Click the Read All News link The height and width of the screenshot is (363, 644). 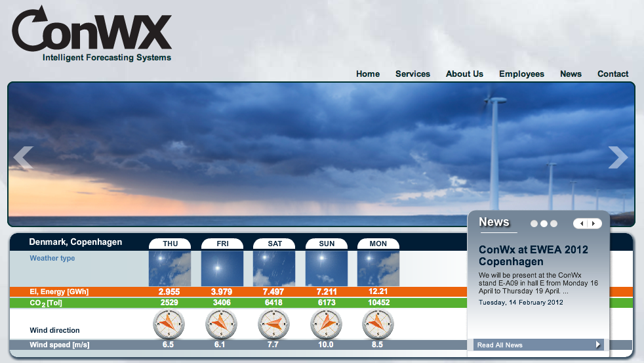click(538, 345)
